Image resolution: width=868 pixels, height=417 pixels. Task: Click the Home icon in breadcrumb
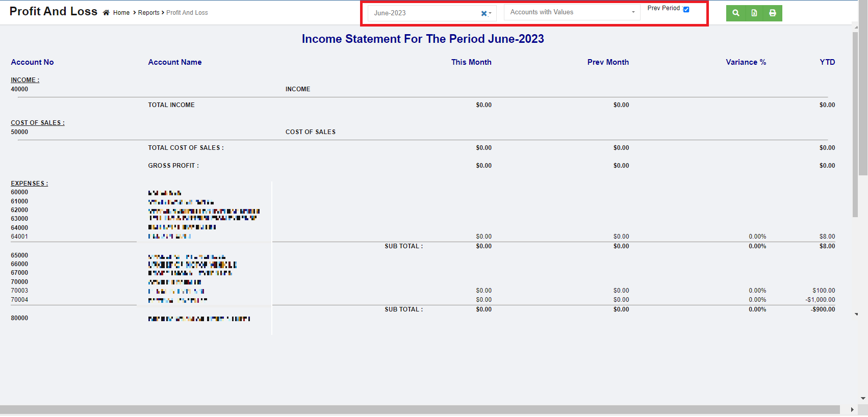click(x=106, y=13)
